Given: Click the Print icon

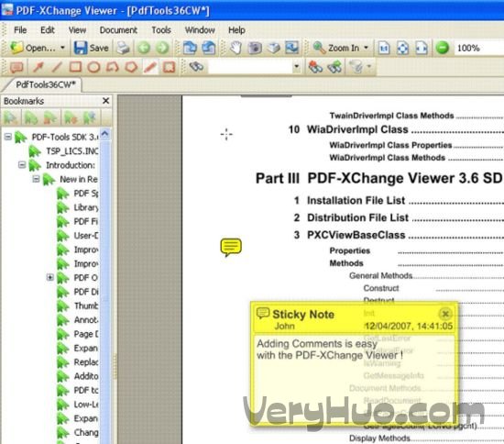Looking at the screenshot, I should click(x=123, y=48).
